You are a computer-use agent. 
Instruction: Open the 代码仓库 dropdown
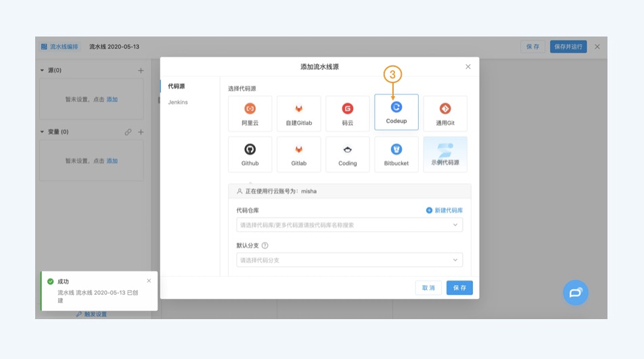[350, 225]
